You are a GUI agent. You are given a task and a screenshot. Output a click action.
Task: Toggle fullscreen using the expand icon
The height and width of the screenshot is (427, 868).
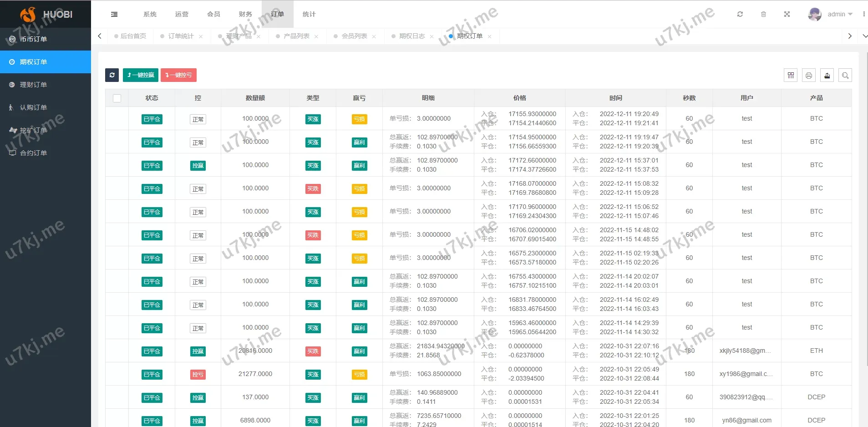pos(787,15)
